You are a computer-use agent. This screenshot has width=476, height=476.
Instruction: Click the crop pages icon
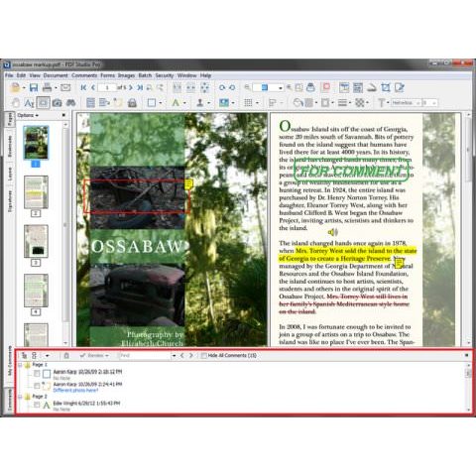point(386,87)
